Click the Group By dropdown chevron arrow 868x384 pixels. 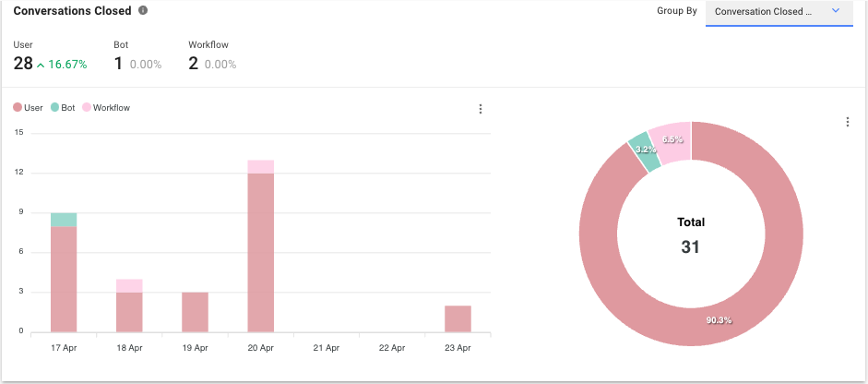[x=835, y=11]
